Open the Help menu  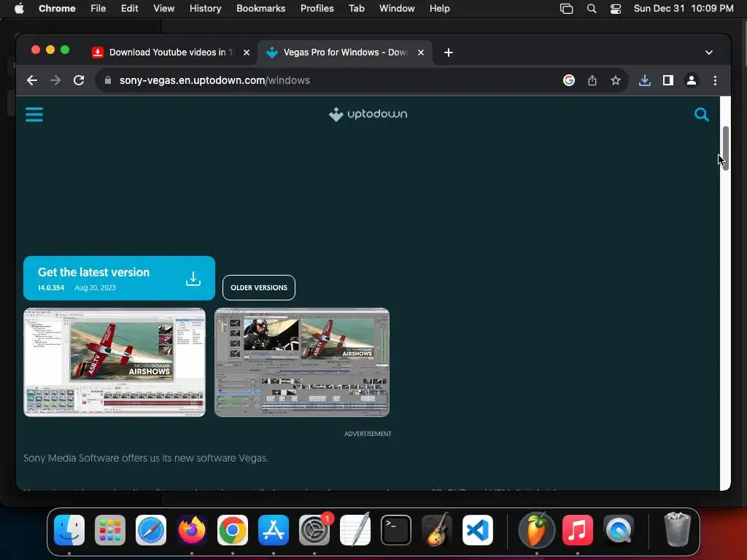coord(439,9)
